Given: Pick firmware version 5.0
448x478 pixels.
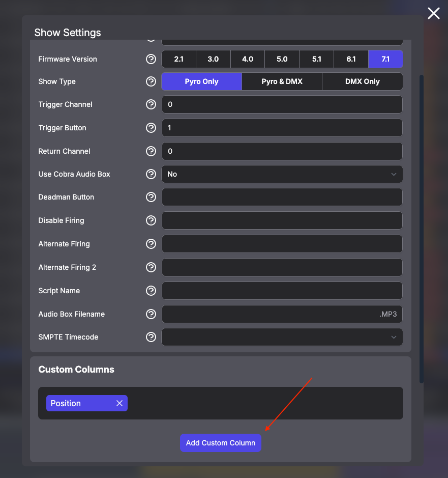Looking at the screenshot, I should tap(282, 59).
